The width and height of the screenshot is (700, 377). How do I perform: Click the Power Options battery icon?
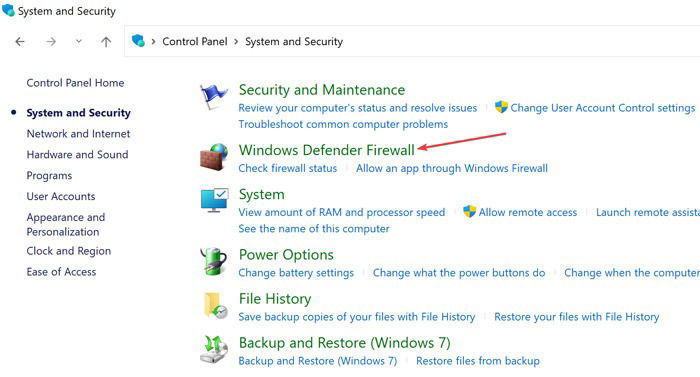pos(213,261)
